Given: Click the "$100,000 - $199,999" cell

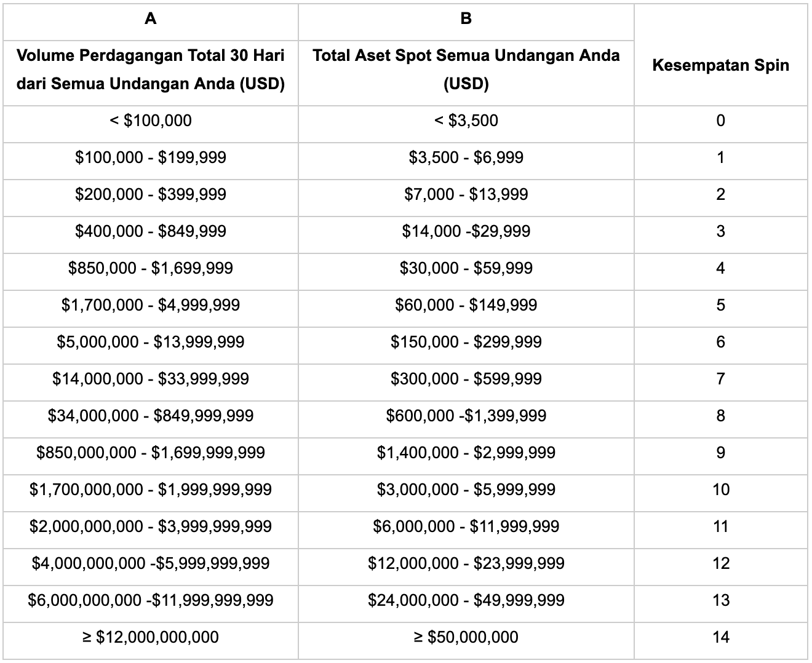Looking at the screenshot, I should coord(151,157).
